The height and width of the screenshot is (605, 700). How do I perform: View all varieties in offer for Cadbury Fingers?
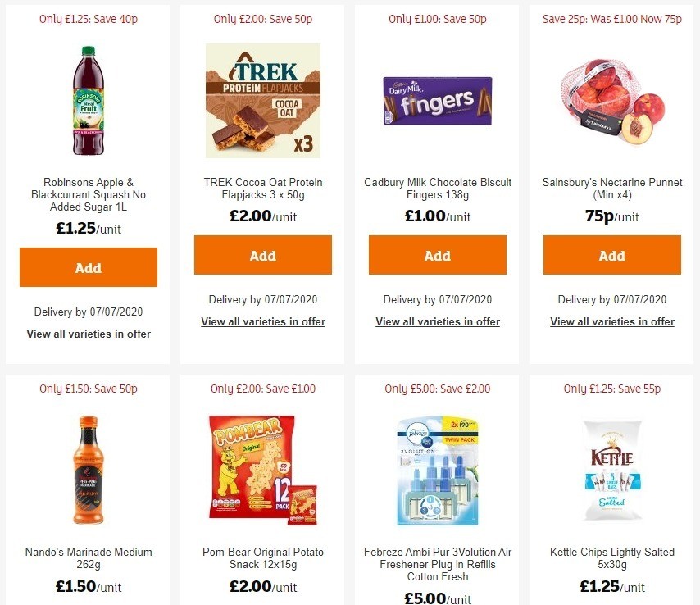437,321
